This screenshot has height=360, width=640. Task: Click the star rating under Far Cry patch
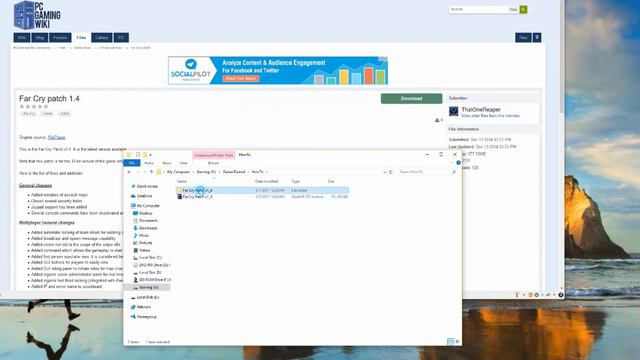pos(34,107)
